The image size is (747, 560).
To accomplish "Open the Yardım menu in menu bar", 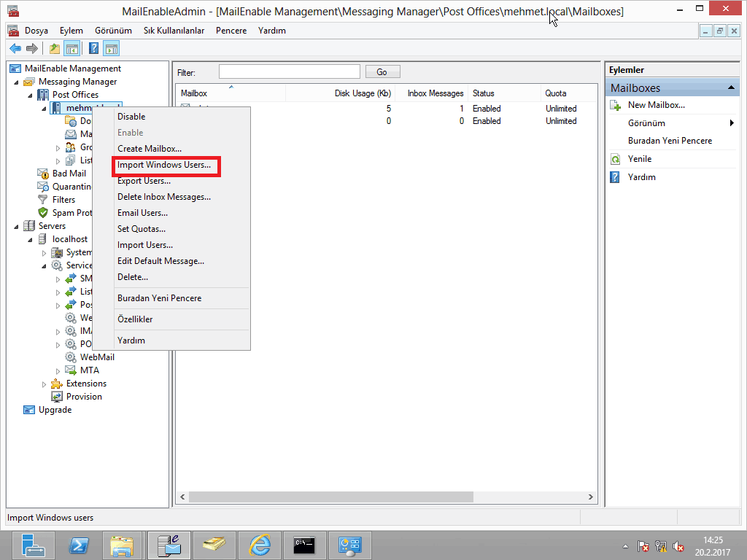I will (272, 31).
